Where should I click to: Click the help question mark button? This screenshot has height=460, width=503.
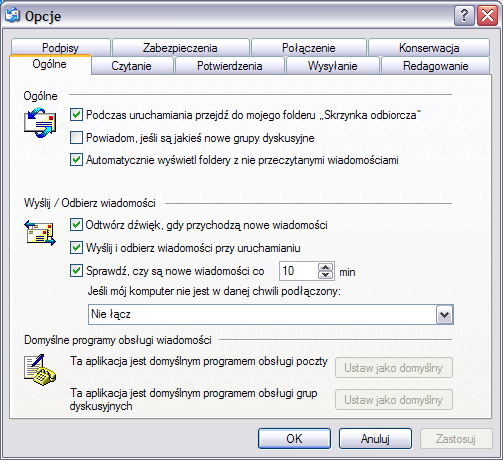pyautogui.click(x=464, y=15)
